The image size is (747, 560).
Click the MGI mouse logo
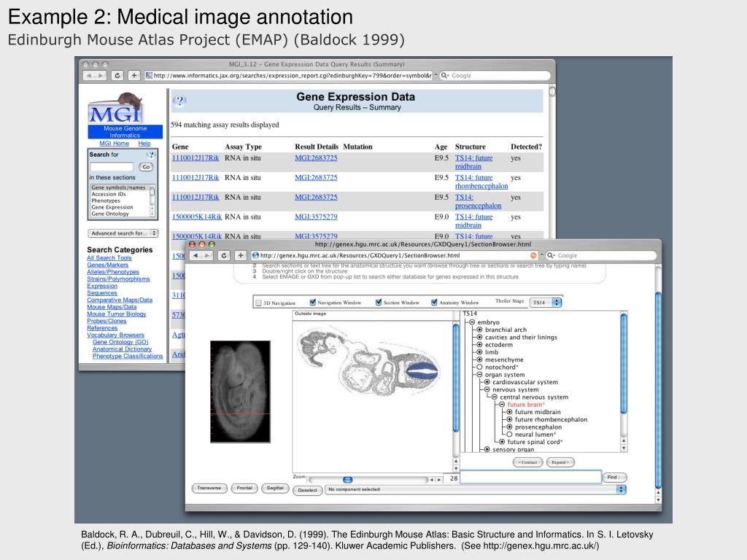tap(116, 109)
